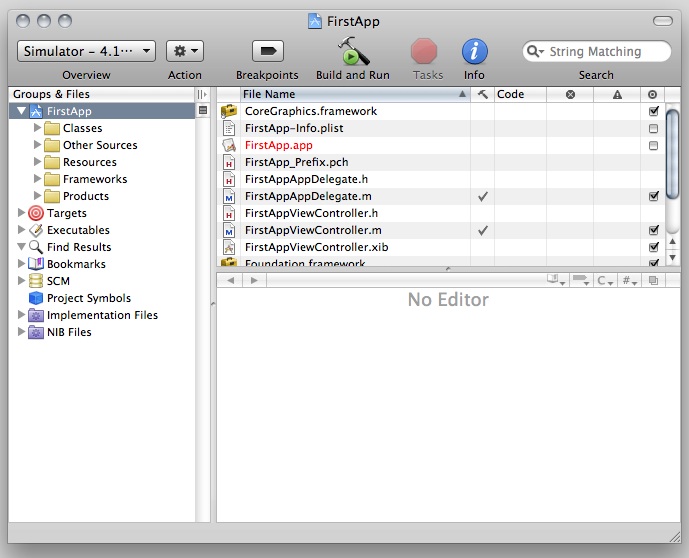Select the Executables group icon
The height and width of the screenshot is (558, 689).
pos(36,230)
